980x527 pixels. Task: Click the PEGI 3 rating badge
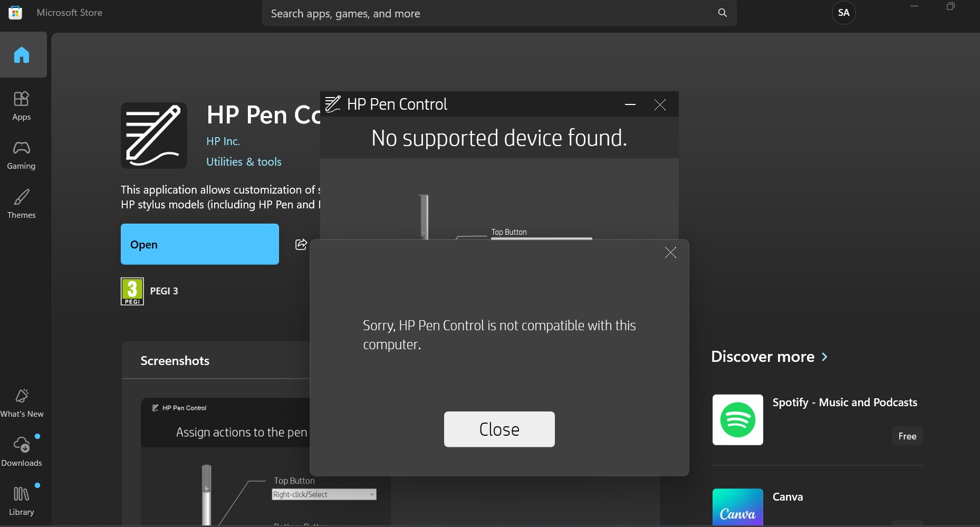pos(132,291)
